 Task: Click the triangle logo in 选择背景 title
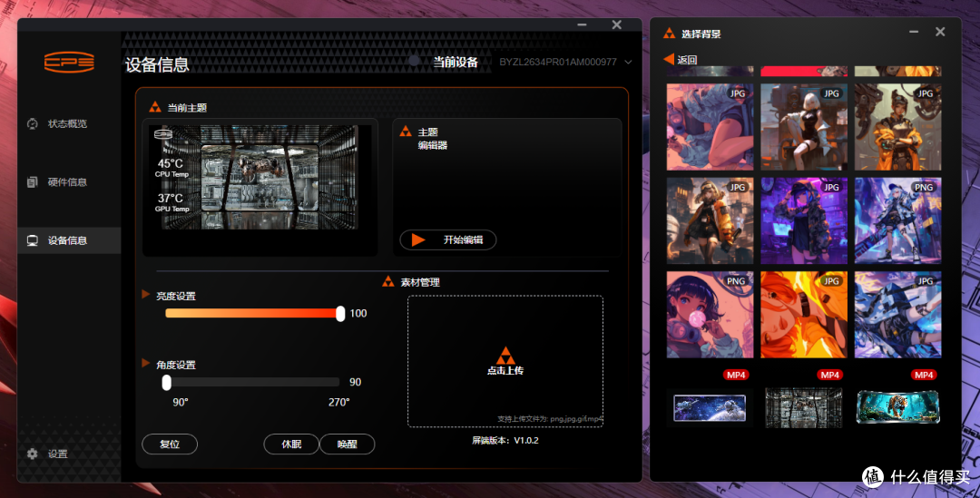(670, 34)
